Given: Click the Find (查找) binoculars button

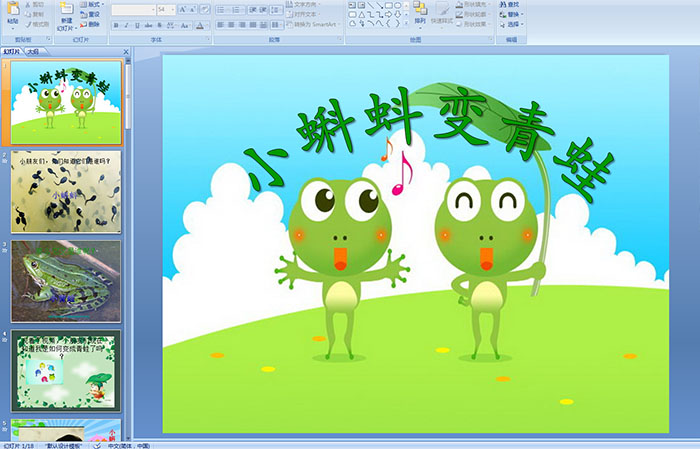Looking at the screenshot, I should click(x=509, y=4).
